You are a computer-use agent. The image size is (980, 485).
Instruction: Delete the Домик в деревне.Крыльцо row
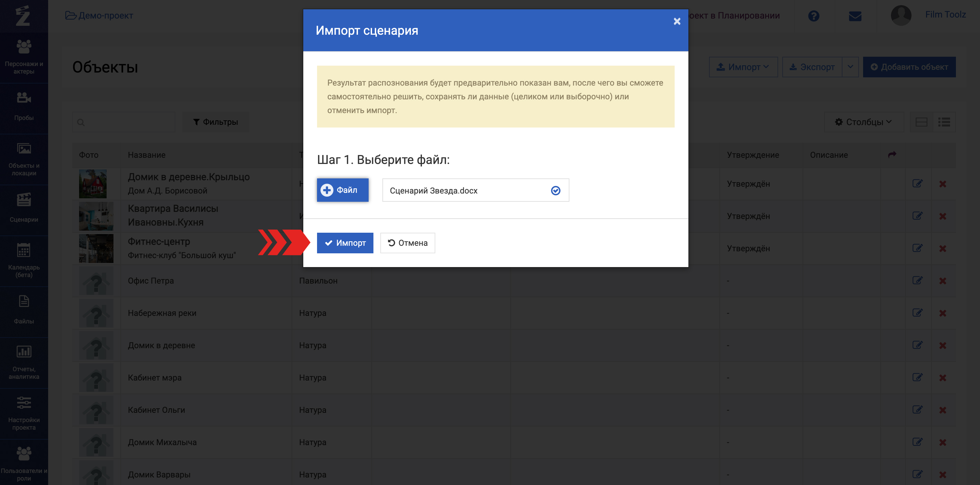942,184
